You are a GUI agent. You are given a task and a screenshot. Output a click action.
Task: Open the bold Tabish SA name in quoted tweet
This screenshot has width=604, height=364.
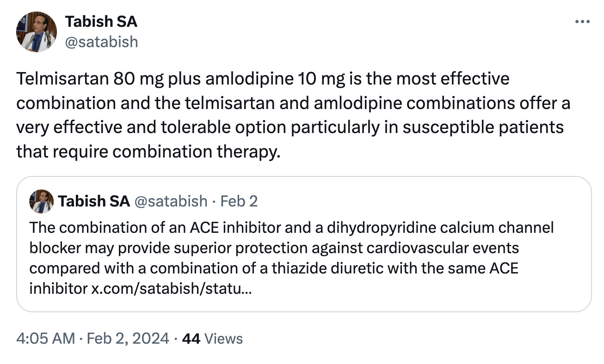click(x=94, y=201)
